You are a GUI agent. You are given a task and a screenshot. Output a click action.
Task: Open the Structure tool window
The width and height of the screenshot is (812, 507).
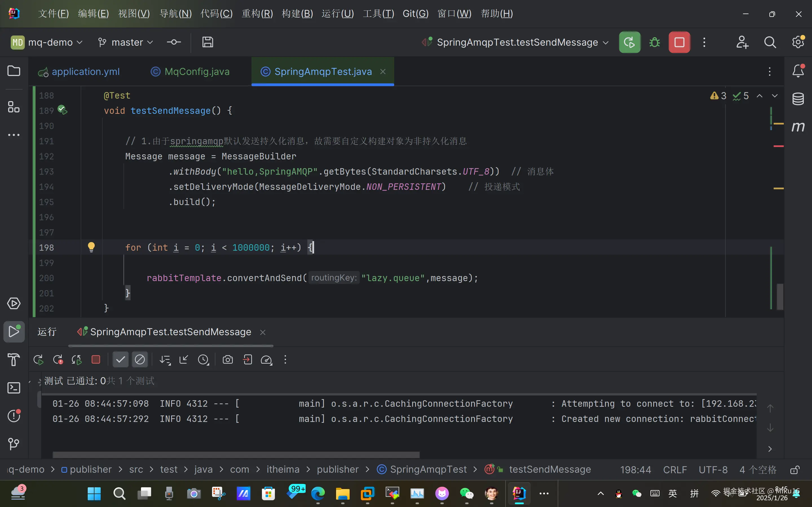pyautogui.click(x=14, y=107)
